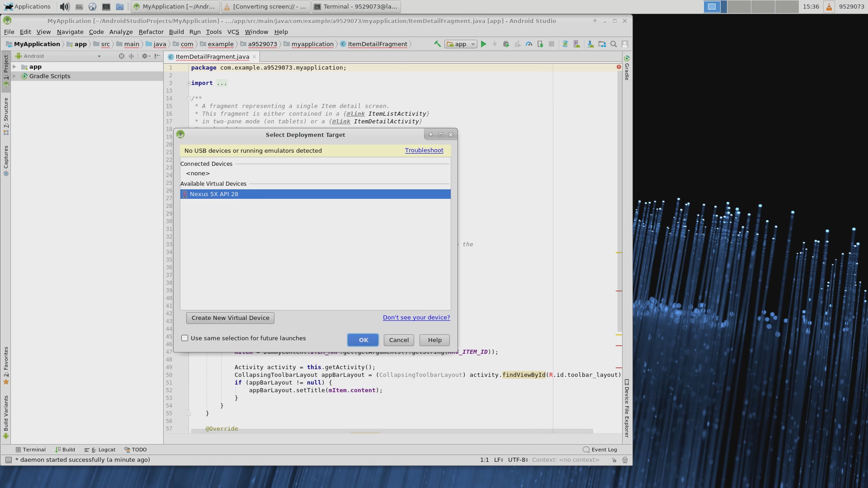Click the error indicator at editor top right

(x=619, y=67)
